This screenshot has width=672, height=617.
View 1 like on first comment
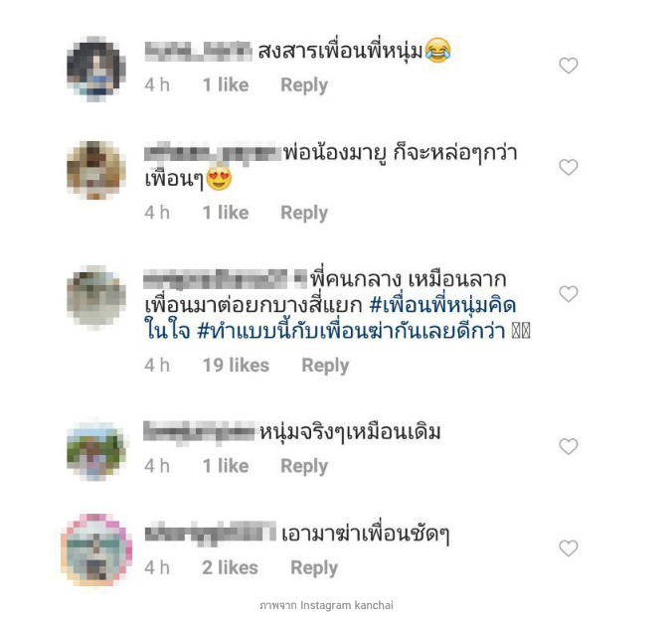(x=226, y=85)
